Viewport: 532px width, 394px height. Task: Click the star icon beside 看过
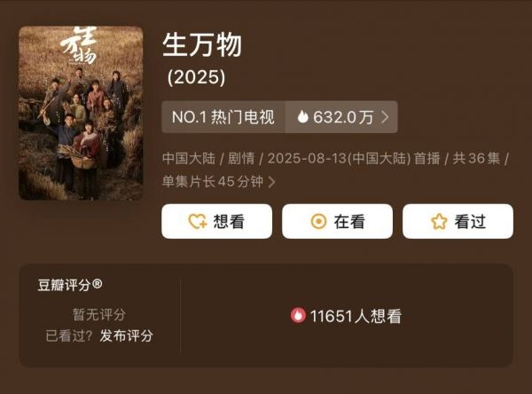pos(439,222)
